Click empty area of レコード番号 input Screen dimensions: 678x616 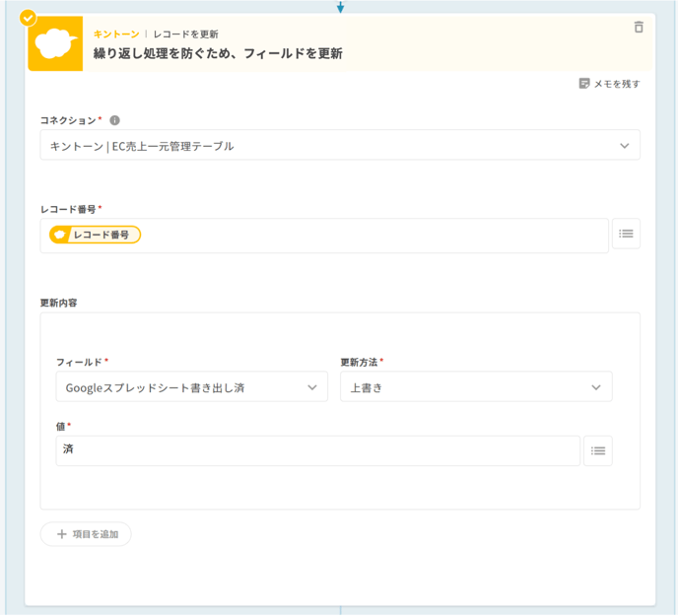click(x=374, y=235)
